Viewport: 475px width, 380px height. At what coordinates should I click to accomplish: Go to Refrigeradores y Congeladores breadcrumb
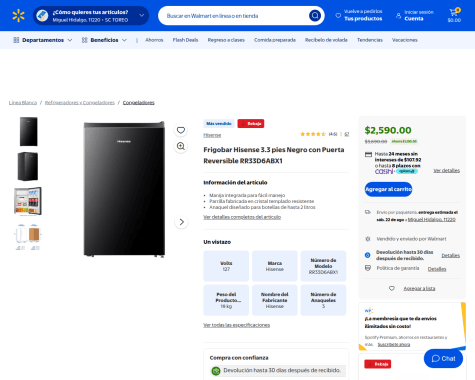pyautogui.click(x=80, y=103)
